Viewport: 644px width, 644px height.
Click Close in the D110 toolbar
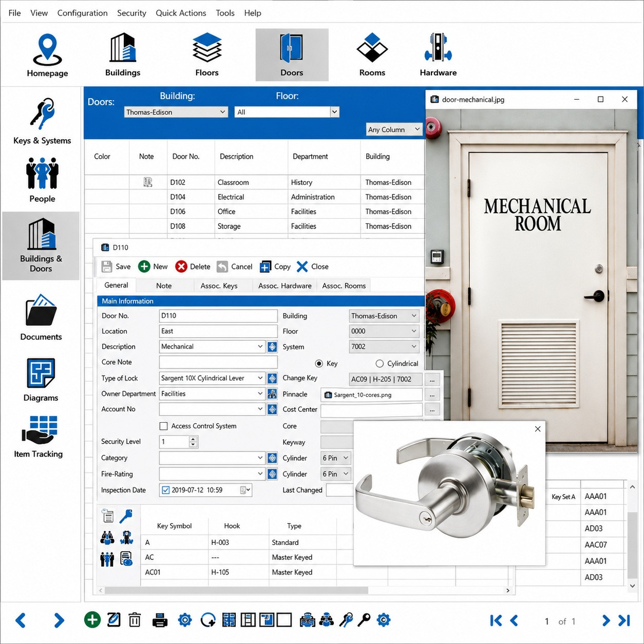[x=312, y=267]
